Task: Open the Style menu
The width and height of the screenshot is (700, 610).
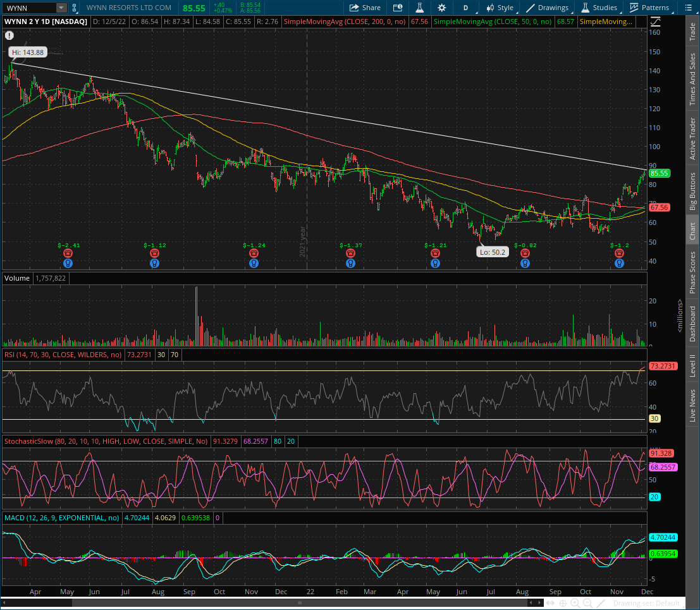Action: tap(500, 8)
